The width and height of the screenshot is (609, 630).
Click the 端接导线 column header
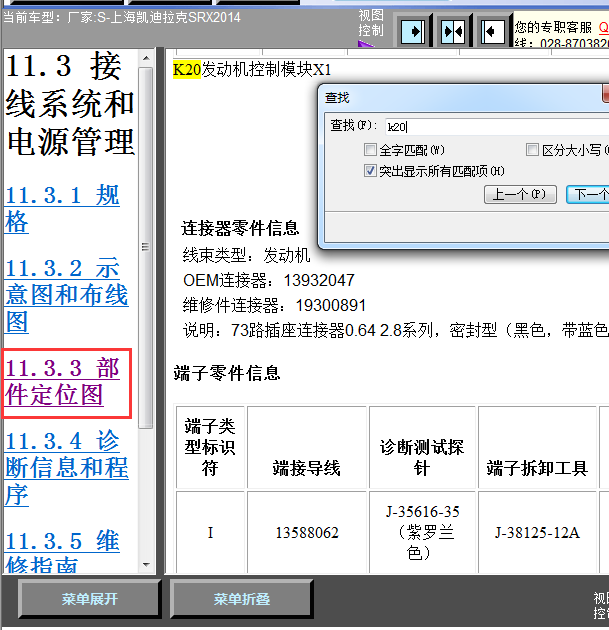[307, 447]
